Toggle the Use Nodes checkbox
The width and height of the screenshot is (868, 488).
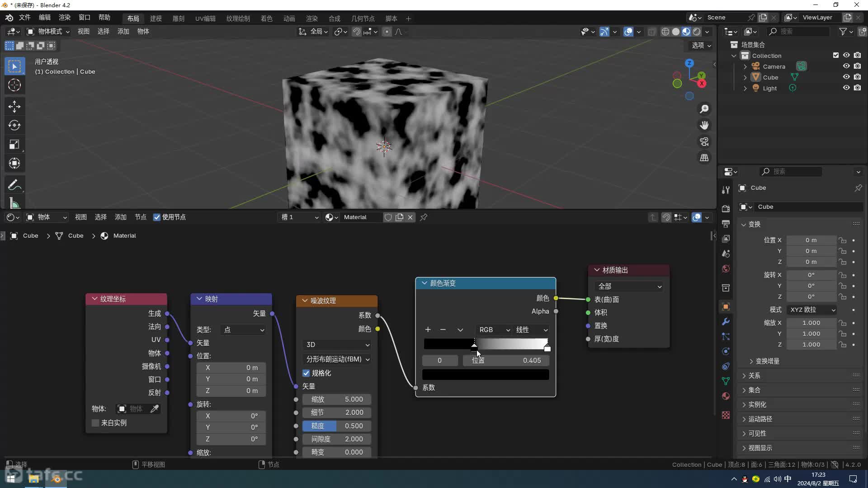[x=157, y=217]
